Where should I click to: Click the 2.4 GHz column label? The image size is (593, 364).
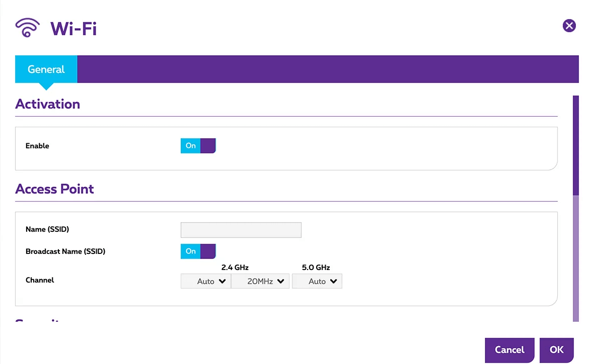(x=235, y=267)
